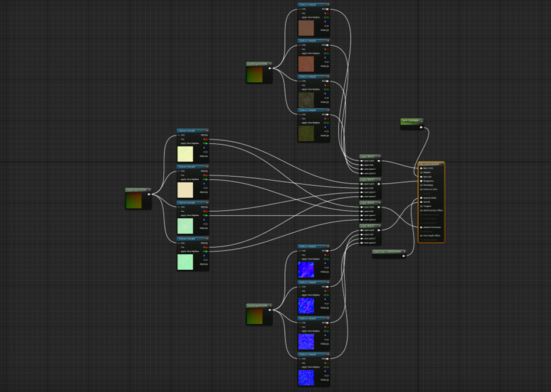Image resolution: width=551 pixels, height=392 pixels.
Task: Click the World Position Offset pin
Action: (421, 210)
